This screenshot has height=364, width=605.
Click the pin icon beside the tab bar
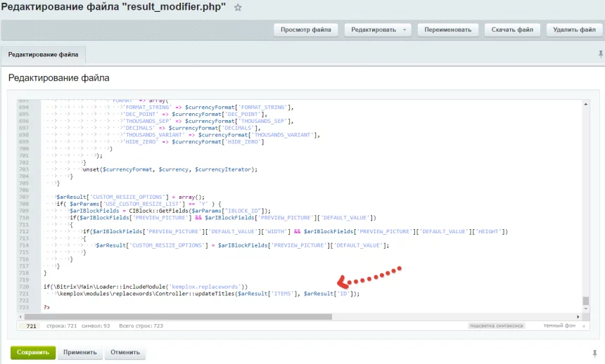pyautogui.click(x=600, y=54)
